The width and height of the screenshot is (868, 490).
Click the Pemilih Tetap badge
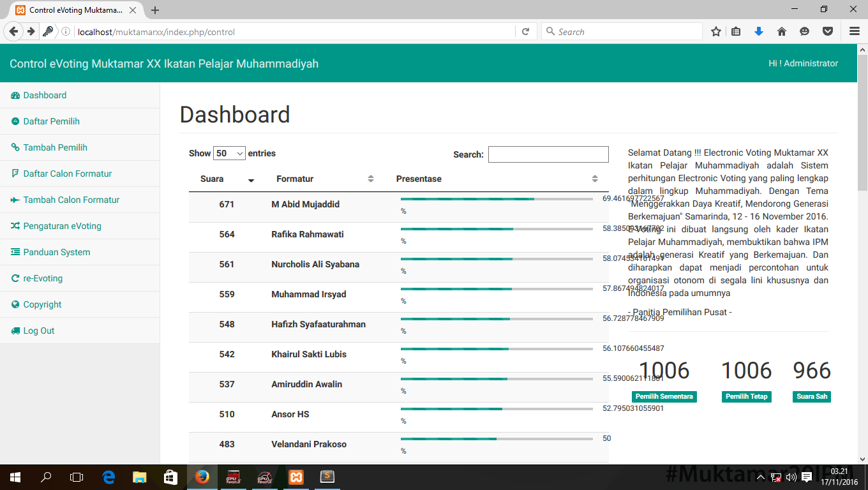tap(747, 397)
